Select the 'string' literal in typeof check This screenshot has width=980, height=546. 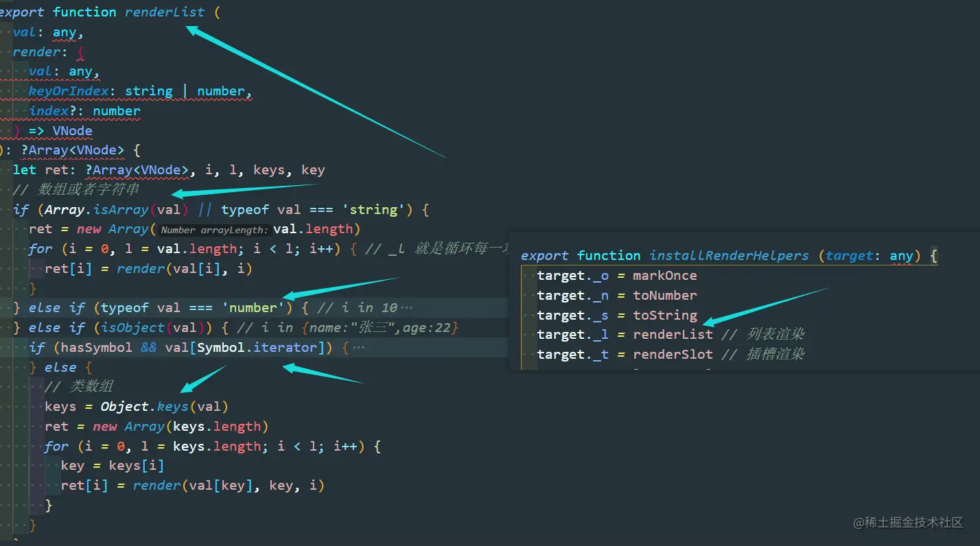[373, 210]
